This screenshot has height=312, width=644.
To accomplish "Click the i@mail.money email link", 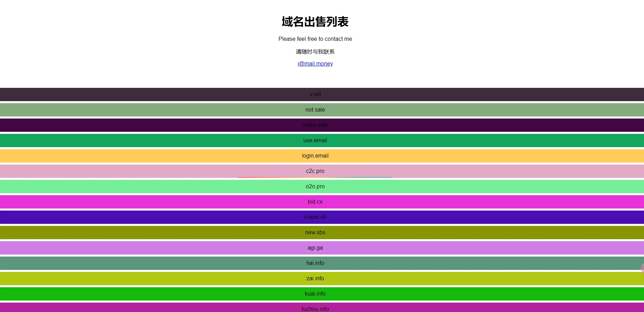I will tap(315, 64).
